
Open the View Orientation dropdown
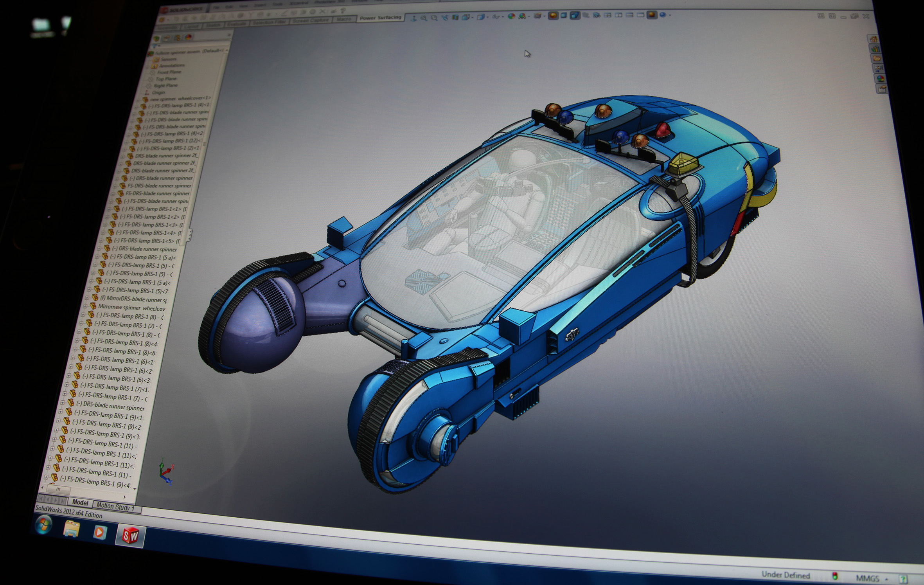pos(467,17)
